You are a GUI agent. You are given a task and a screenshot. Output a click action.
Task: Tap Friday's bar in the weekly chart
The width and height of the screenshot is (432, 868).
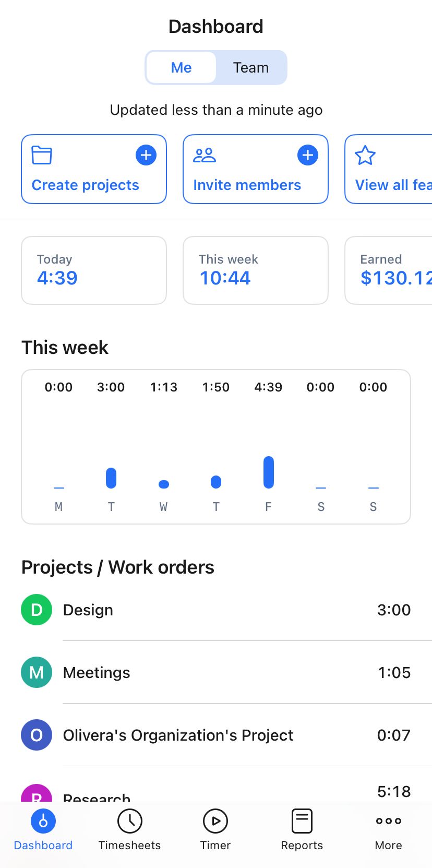pyautogui.click(x=268, y=471)
